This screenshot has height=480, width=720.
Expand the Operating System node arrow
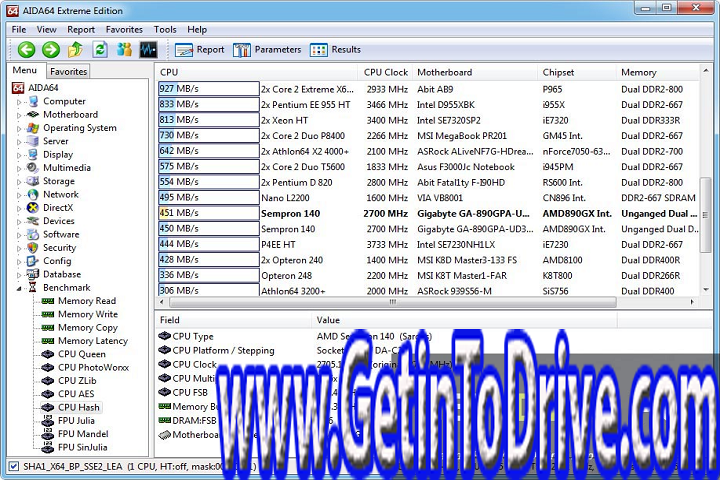pos(19,129)
